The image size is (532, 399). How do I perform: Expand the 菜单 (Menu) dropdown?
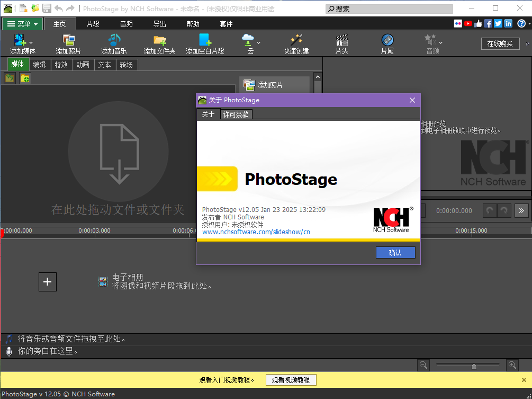22,23
